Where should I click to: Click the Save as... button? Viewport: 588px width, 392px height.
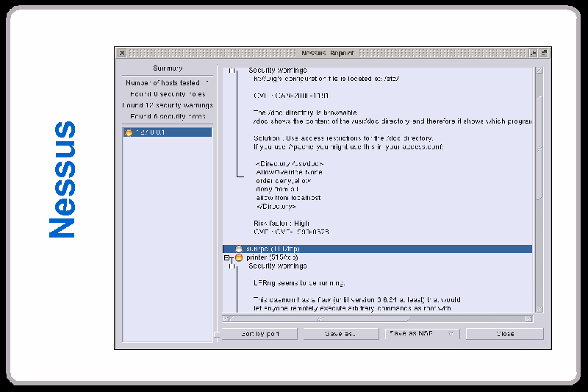pos(340,334)
